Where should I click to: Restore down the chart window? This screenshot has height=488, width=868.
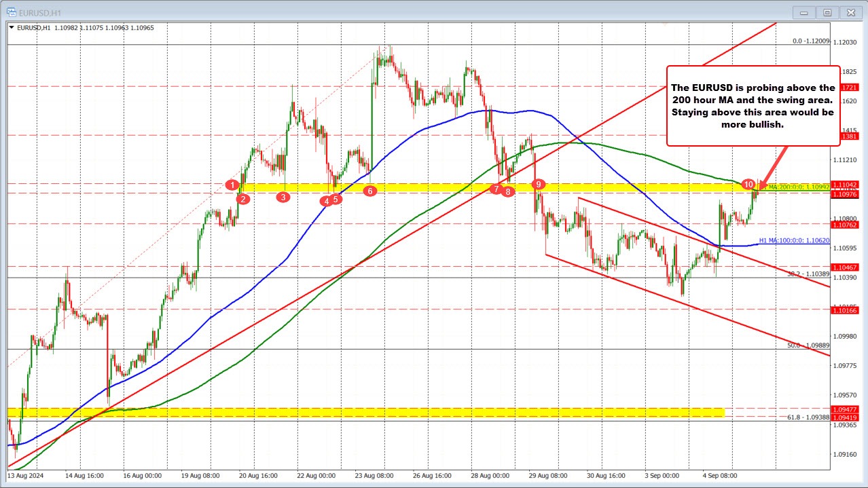pyautogui.click(x=827, y=12)
